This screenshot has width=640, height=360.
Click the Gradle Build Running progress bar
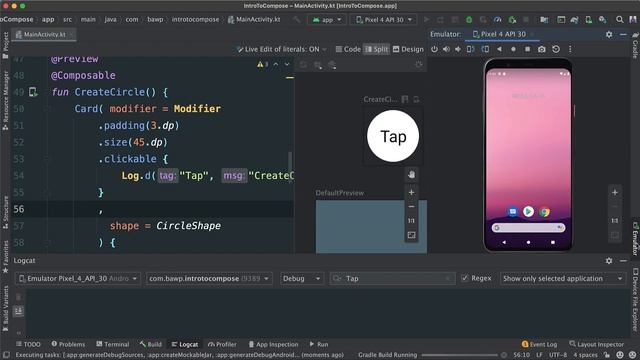[460, 355]
